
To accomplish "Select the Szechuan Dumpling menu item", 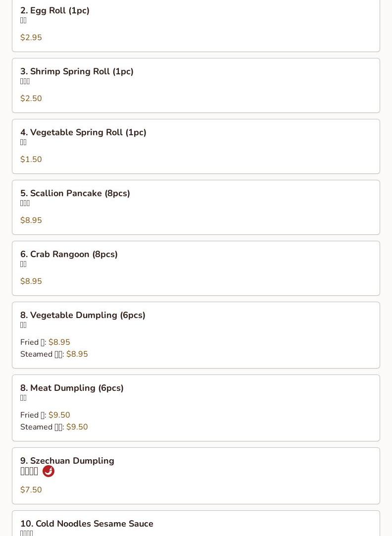I will tap(196, 476).
